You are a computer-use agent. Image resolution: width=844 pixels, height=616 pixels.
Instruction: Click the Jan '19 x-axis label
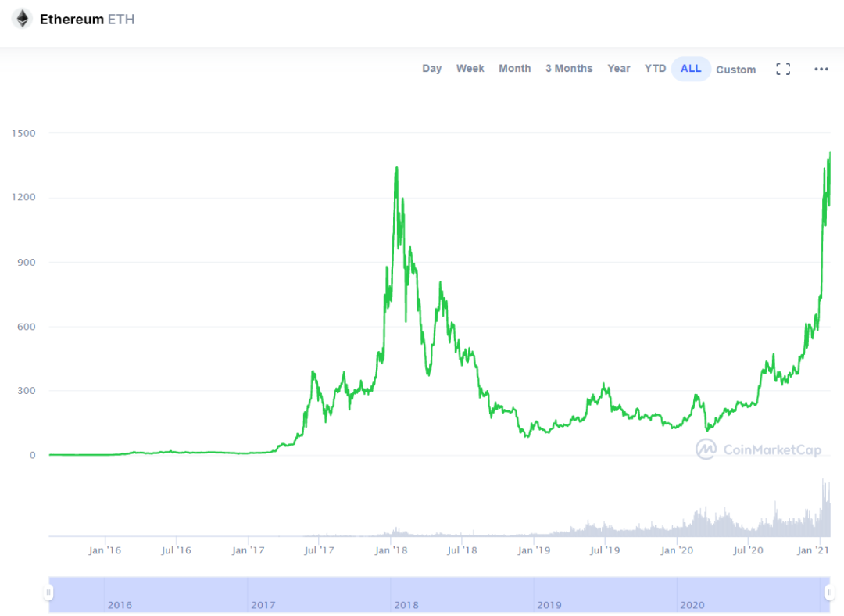point(534,550)
